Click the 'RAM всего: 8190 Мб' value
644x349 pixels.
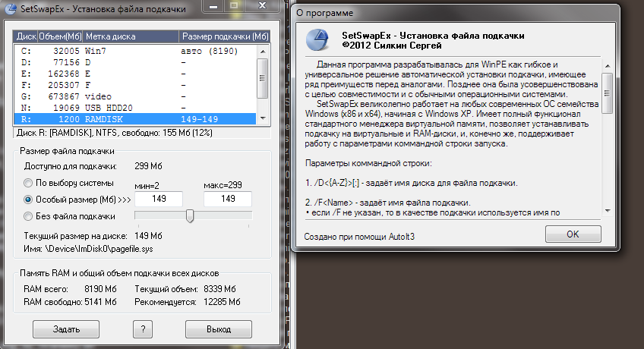coord(100,289)
